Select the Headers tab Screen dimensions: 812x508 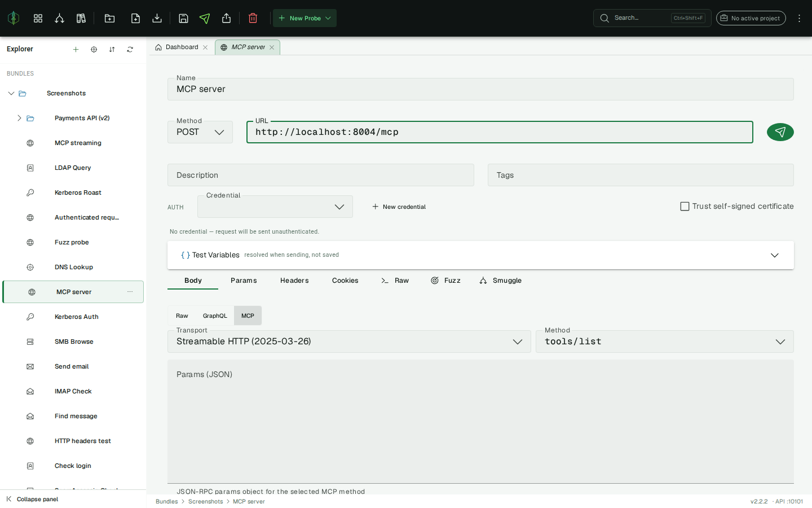pyautogui.click(x=294, y=281)
